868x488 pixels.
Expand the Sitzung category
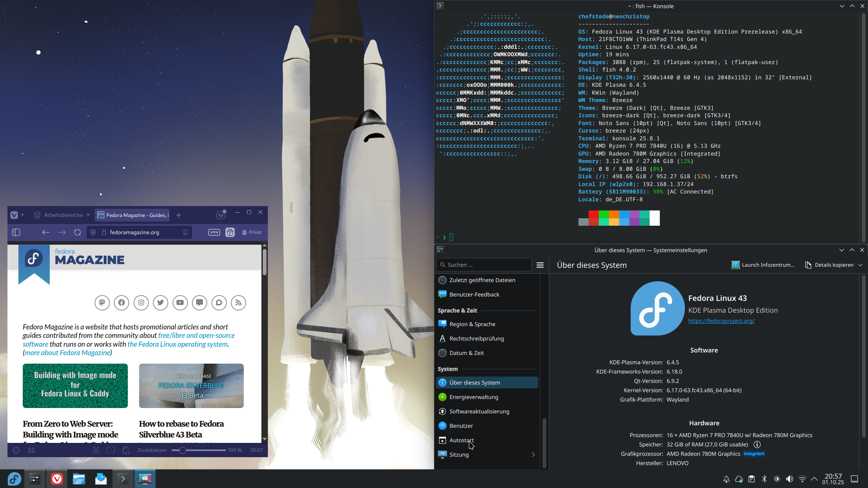[533, 454]
